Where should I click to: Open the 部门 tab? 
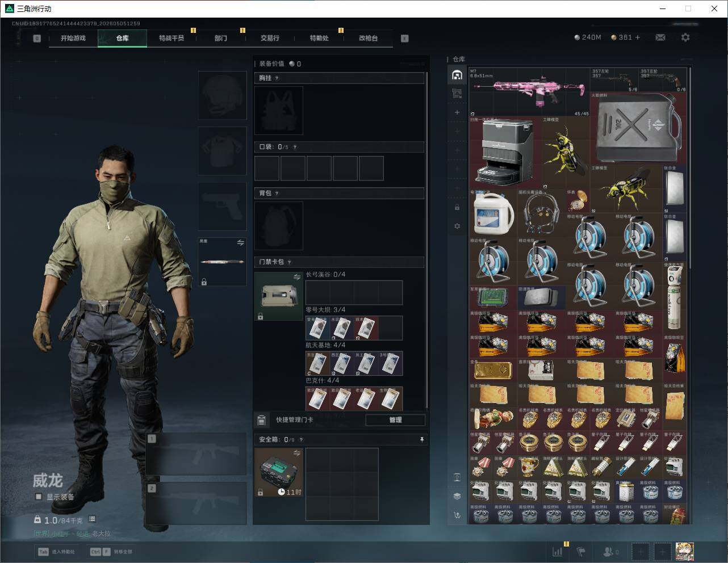pyautogui.click(x=221, y=38)
